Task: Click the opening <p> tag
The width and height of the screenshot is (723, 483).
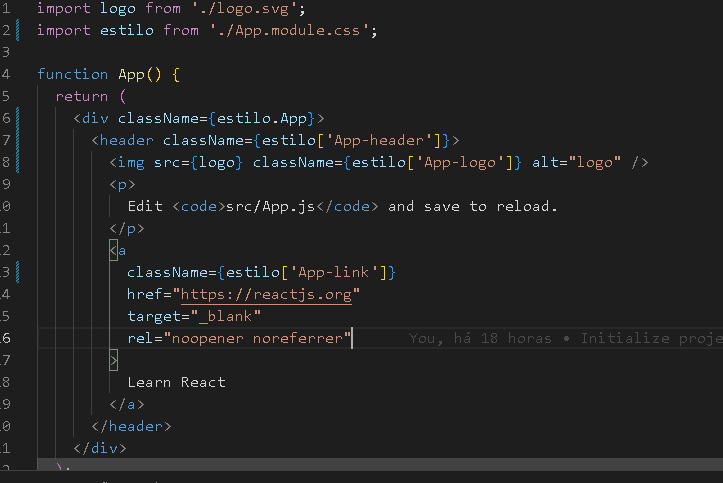Action: (x=122, y=184)
